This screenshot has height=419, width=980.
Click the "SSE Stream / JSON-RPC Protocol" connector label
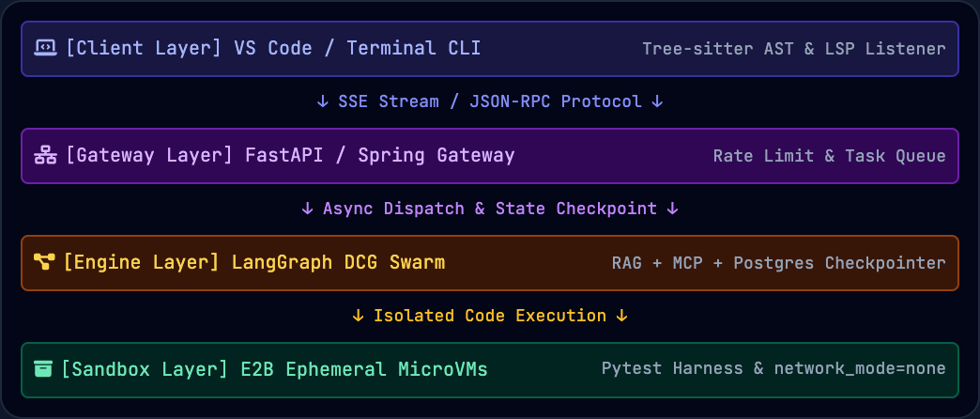[x=490, y=101]
